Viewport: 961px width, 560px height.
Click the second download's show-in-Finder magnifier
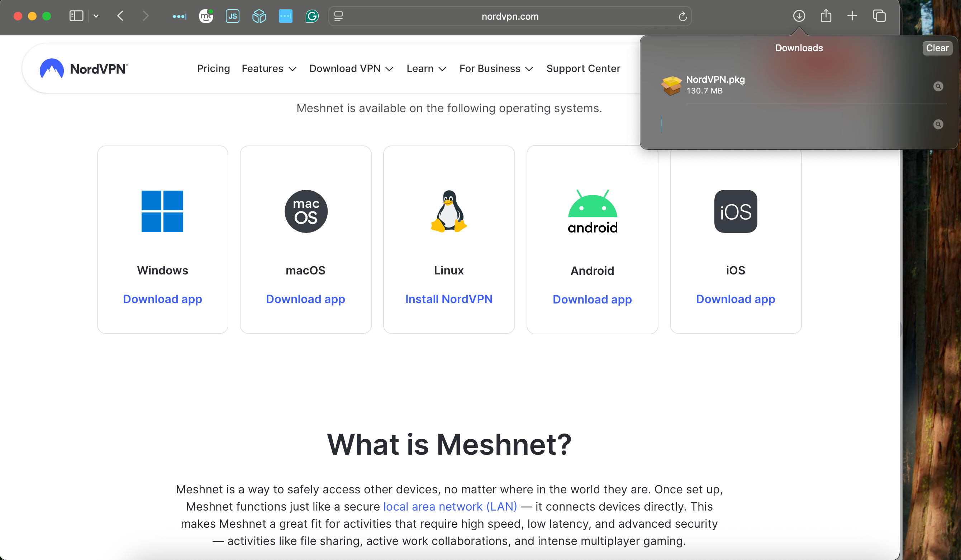(938, 124)
